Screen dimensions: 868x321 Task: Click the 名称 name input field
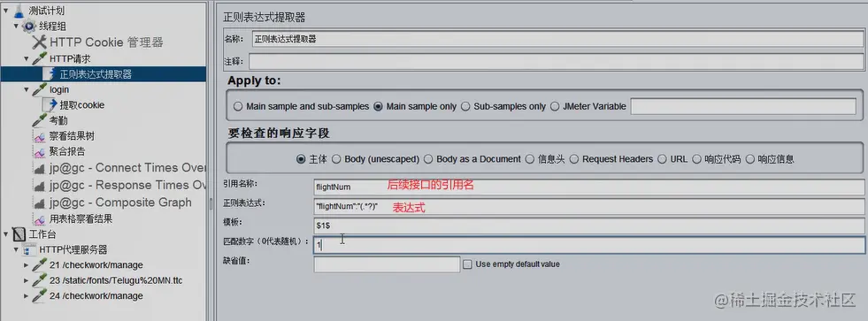pyautogui.click(x=557, y=39)
